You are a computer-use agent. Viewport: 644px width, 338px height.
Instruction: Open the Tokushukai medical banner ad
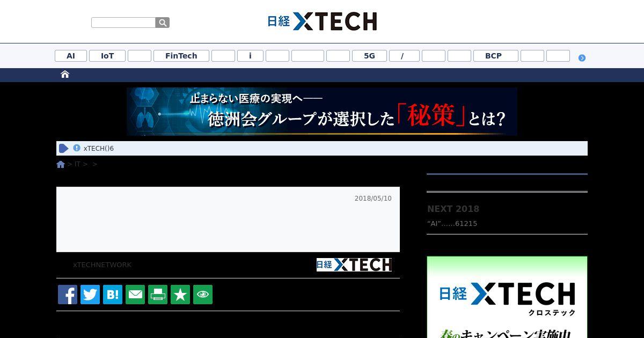pos(322,112)
